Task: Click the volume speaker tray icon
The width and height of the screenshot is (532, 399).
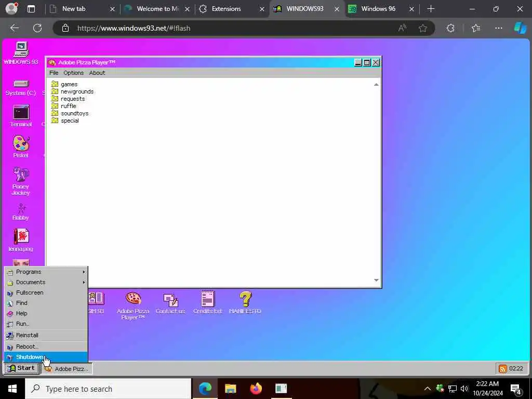Action: pos(464,389)
